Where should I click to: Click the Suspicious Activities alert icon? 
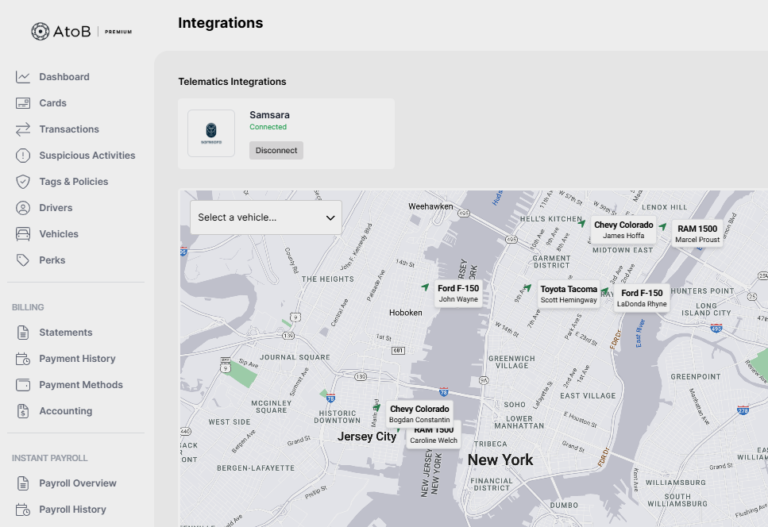point(23,155)
